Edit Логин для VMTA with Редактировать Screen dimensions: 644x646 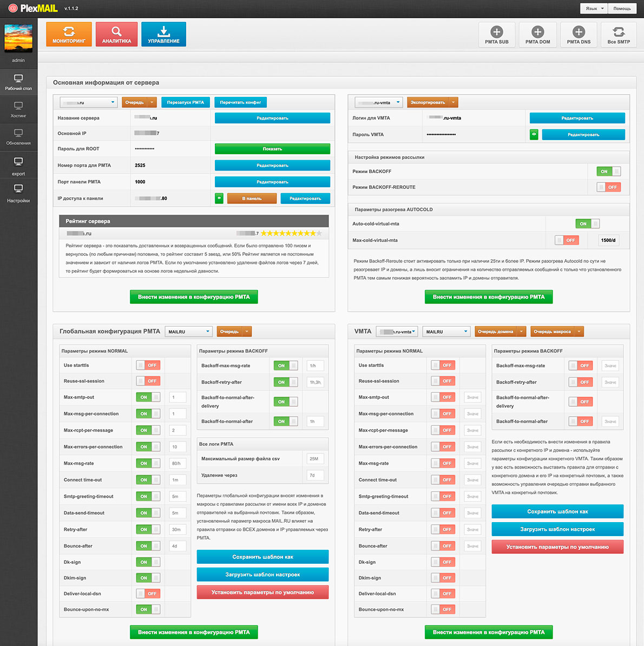click(577, 118)
